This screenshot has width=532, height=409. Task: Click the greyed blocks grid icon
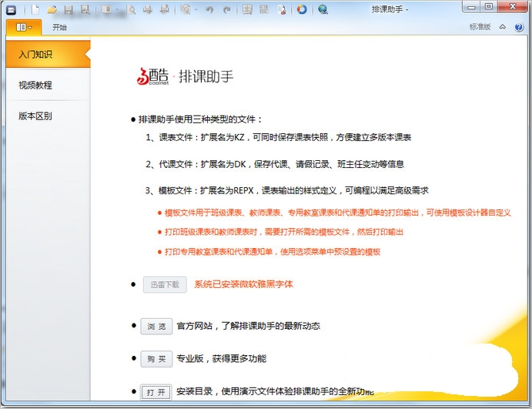(x=264, y=9)
